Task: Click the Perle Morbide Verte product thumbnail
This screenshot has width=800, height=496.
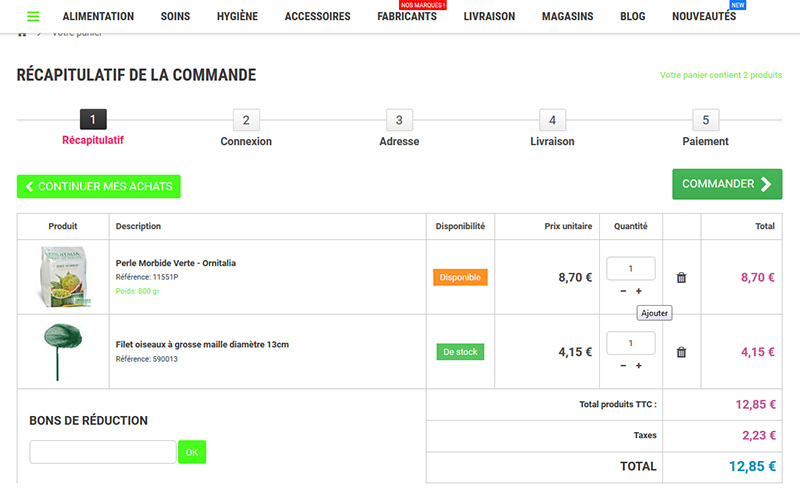Action: [x=62, y=277]
